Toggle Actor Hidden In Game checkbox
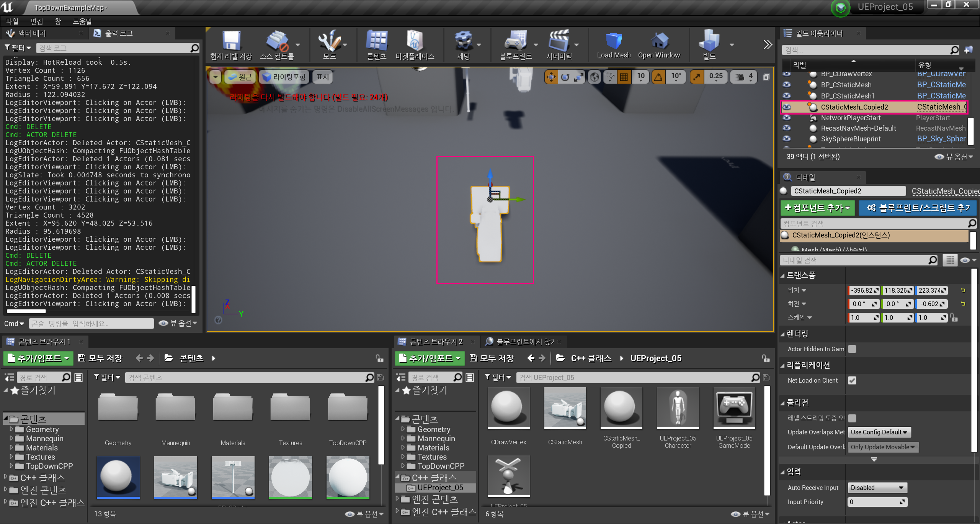The height and width of the screenshot is (524, 980). pos(852,349)
